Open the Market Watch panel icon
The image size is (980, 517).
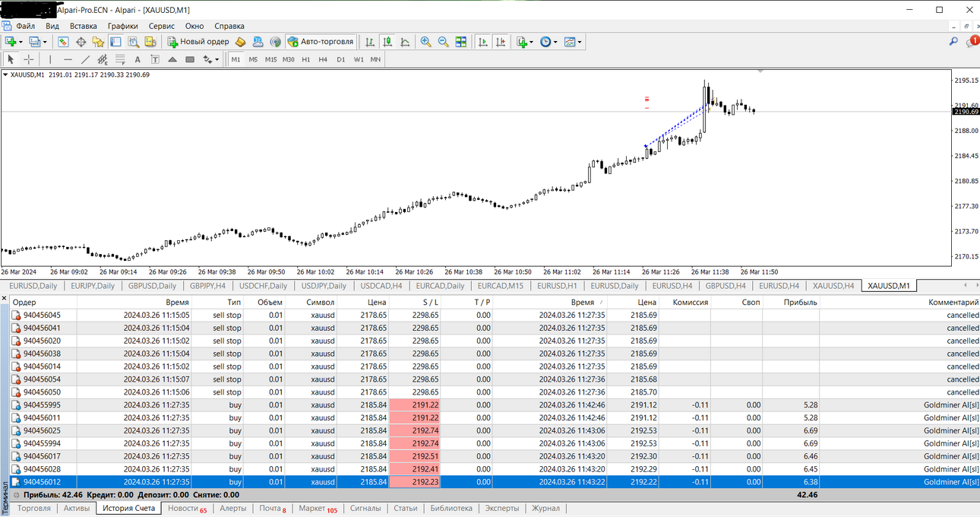point(63,42)
